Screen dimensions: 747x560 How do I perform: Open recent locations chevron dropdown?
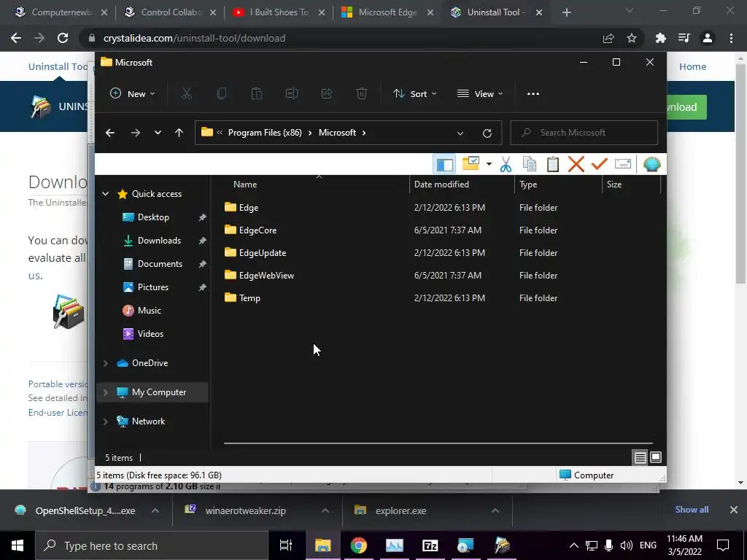158,133
